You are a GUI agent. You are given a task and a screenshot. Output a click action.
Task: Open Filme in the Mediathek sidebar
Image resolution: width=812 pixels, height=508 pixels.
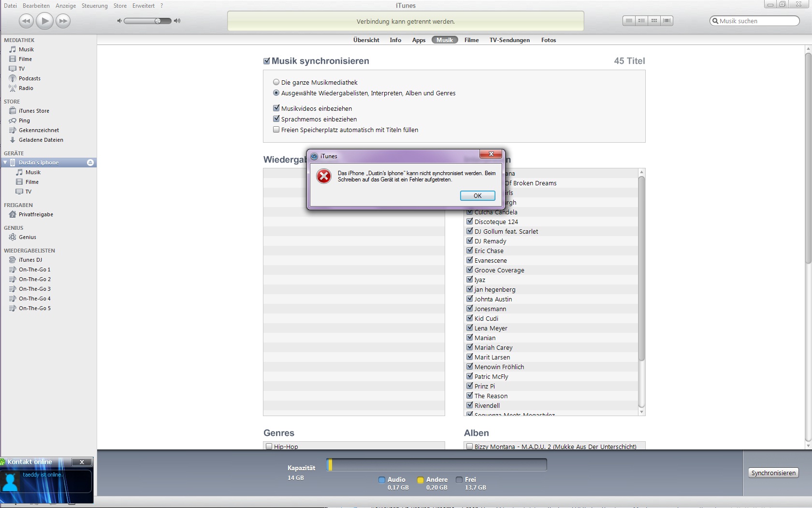25,59
